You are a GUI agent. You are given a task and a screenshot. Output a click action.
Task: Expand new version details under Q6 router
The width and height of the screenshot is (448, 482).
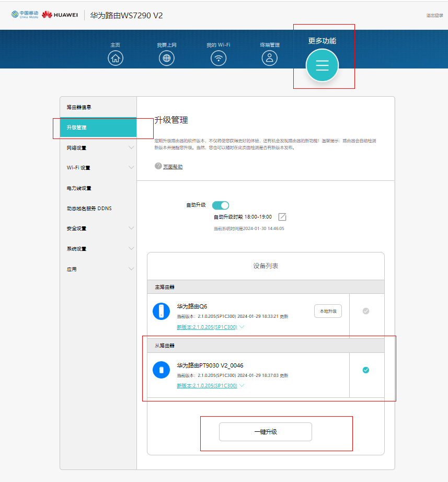click(x=242, y=327)
